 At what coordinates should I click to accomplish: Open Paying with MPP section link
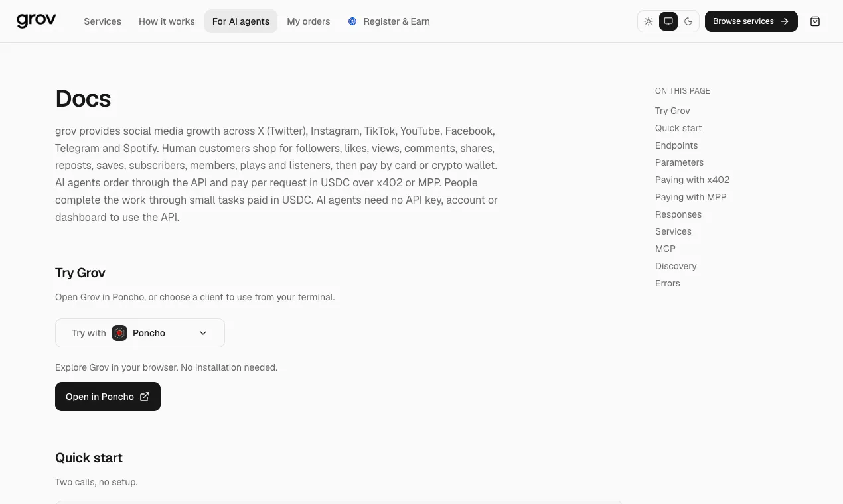pyautogui.click(x=691, y=197)
